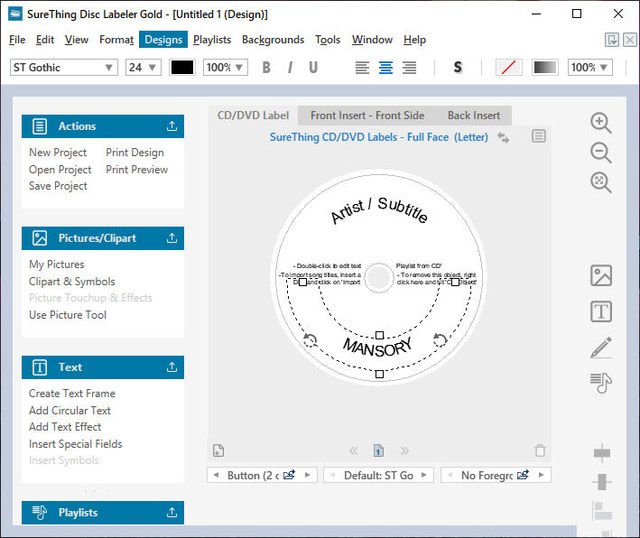Switch to the Back Insert tab

[x=473, y=116]
